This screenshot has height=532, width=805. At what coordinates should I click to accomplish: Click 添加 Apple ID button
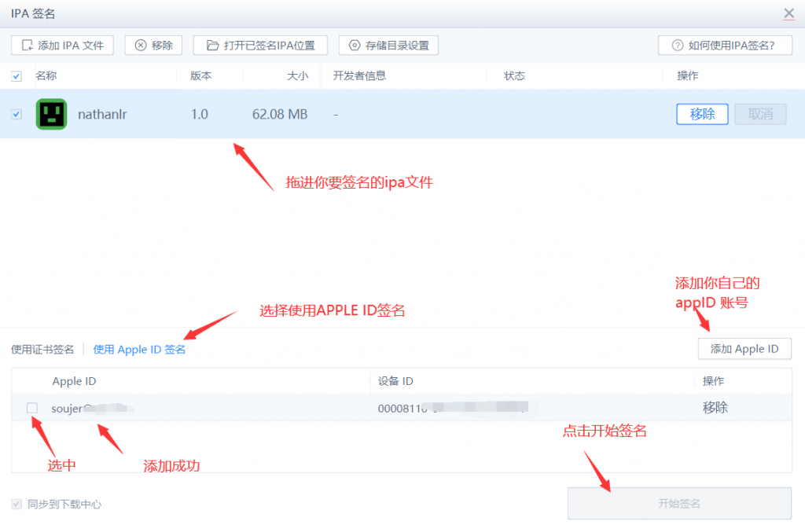point(744,349)
